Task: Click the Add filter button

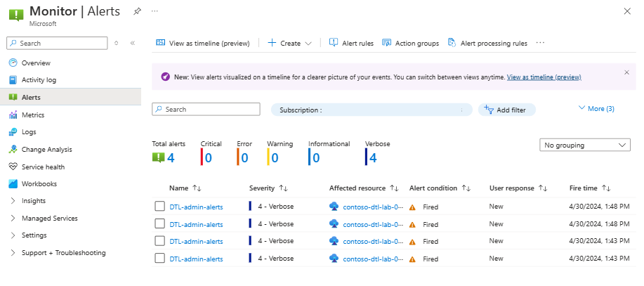Action: 507,110
